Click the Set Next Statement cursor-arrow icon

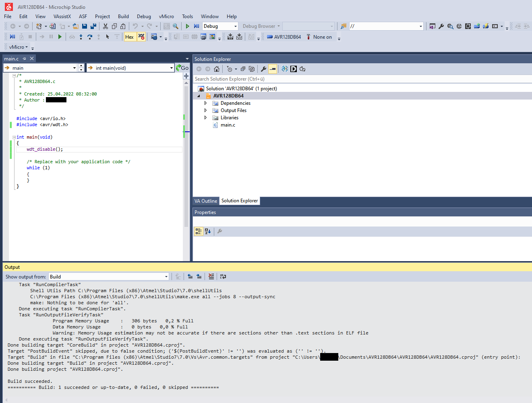tap(108, 37)
